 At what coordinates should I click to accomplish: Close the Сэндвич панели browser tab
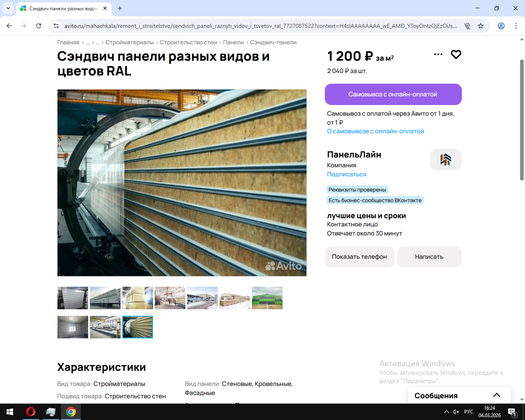tap(105, 8)
